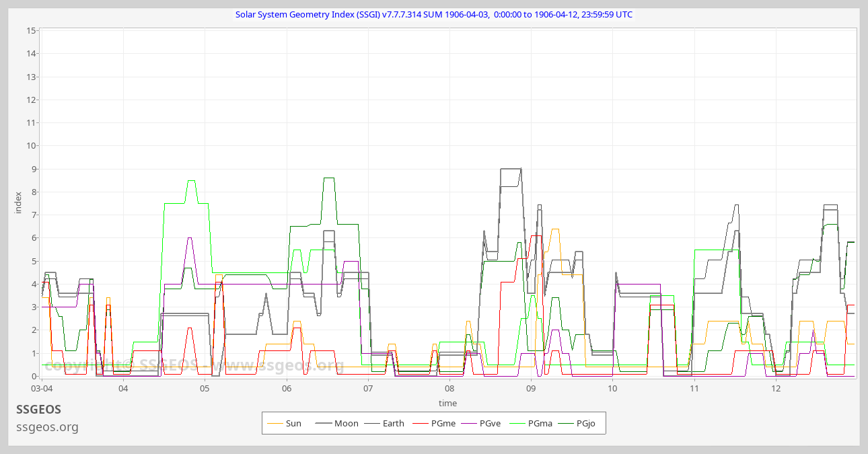This screenshot has height=454, width=868.
Task: Click the 12 date tick on x-axis
Action: [776, 388]
